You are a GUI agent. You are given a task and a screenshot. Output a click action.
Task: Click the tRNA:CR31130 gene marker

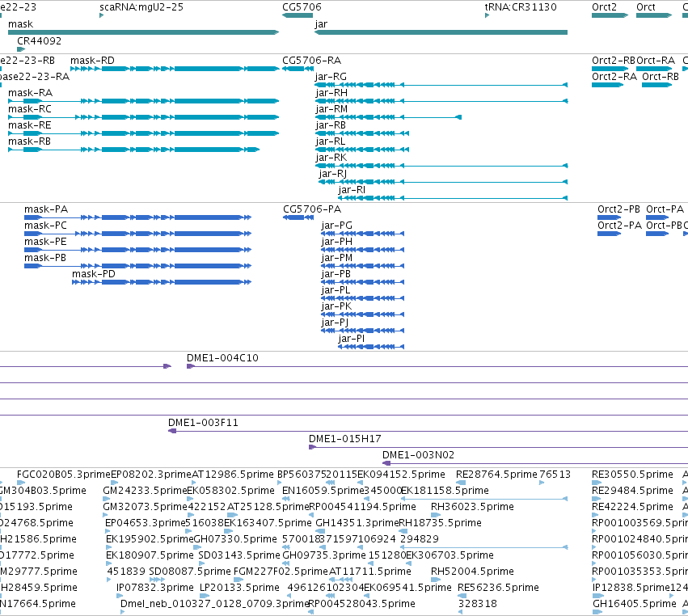pos(487,15)
